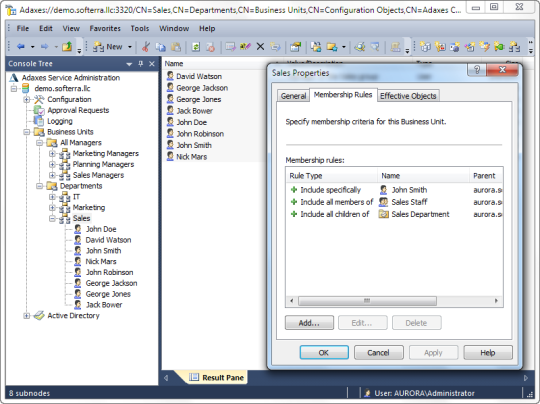The width and height of the screenshot is (540, 404).
Task: Collapse the Departments tree node
Action: tap(40, 186)
